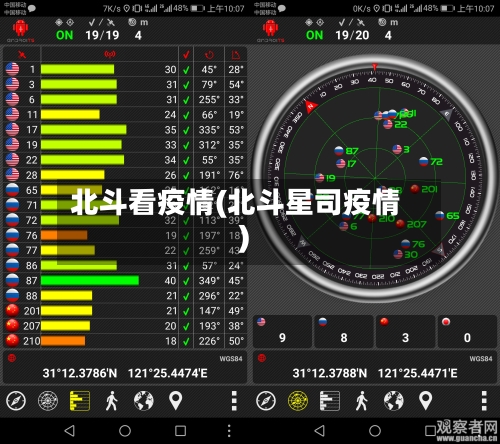500x444 pixels.
Task: Tap green ON status on right screen
Action: pos(314,35)
